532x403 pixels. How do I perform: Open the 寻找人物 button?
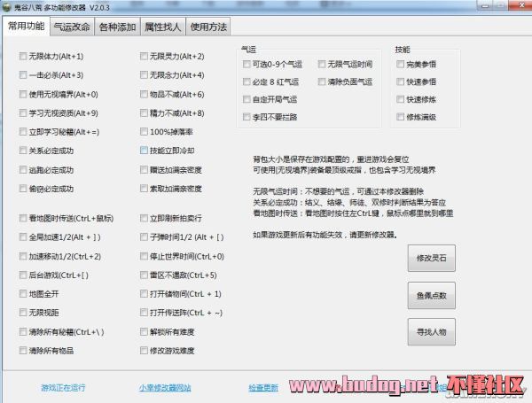point(431,332)
